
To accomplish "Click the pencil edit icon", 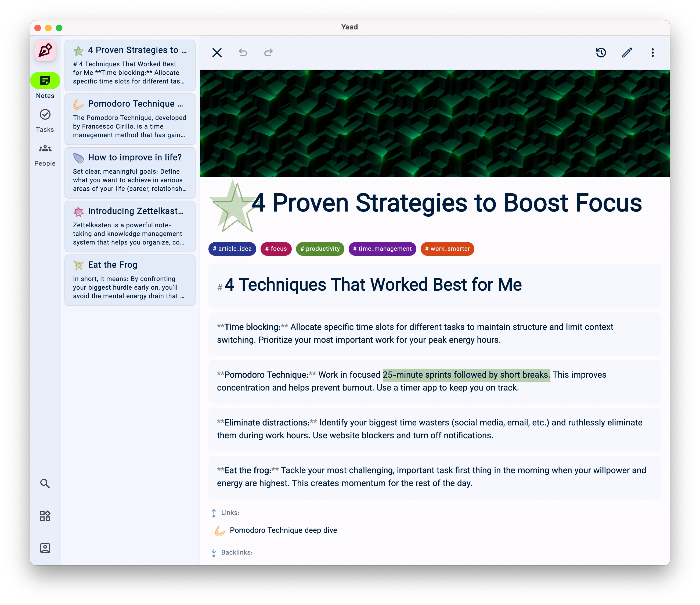I will click(x=627, y=53).
